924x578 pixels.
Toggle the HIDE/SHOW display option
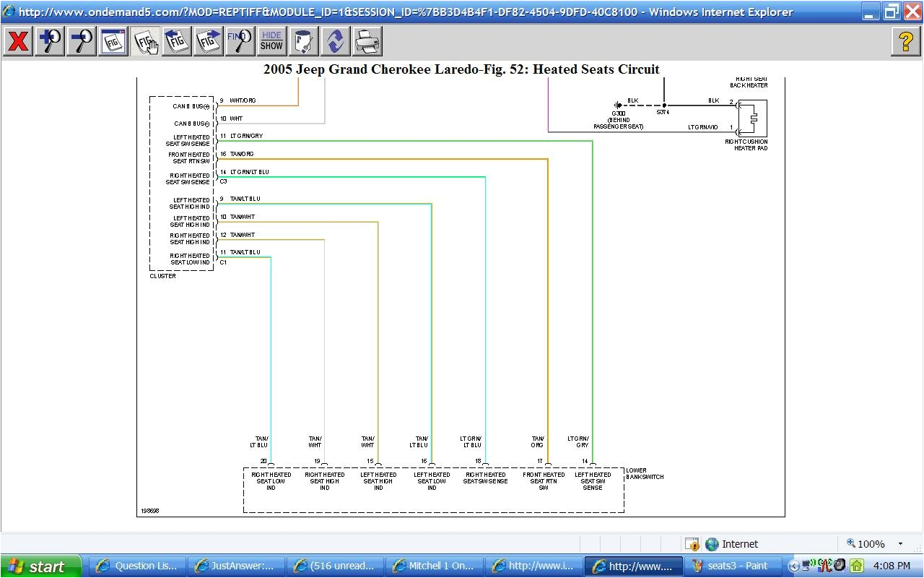[x=271, y=40]
